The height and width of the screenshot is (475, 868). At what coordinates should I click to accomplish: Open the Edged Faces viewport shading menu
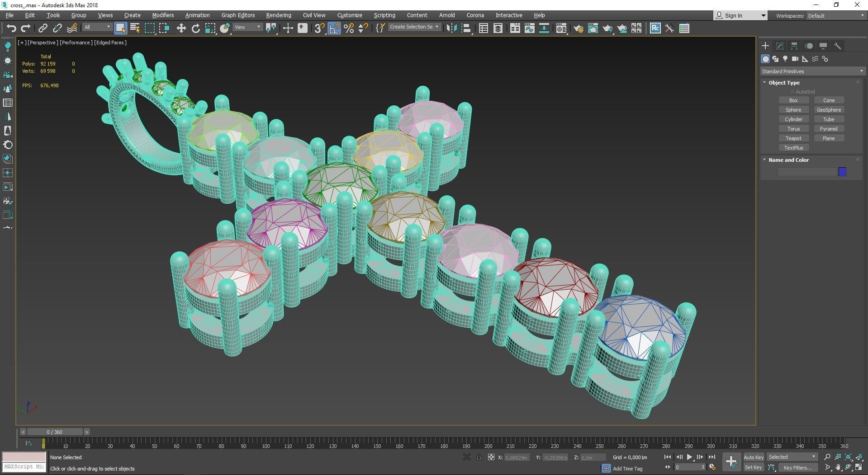tap(110, 42)
